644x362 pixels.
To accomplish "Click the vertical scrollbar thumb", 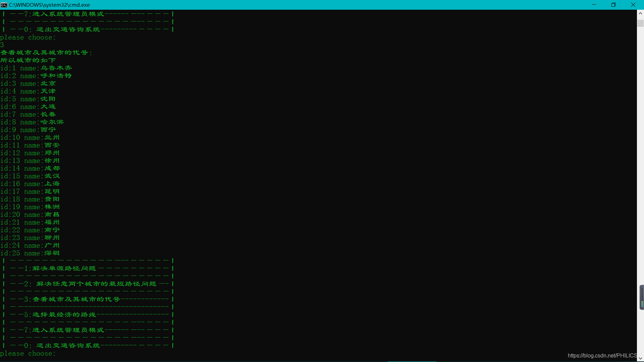I will pyautogui.click(x=640, y=23).
